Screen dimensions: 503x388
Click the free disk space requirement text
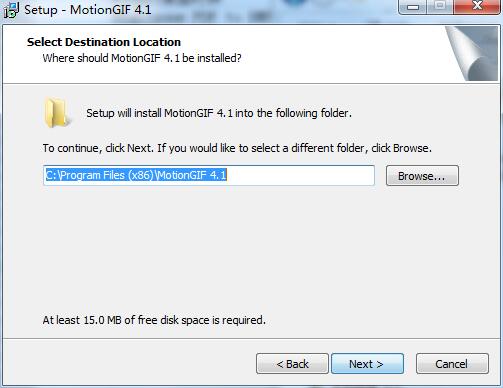click(x=154, y=320)
